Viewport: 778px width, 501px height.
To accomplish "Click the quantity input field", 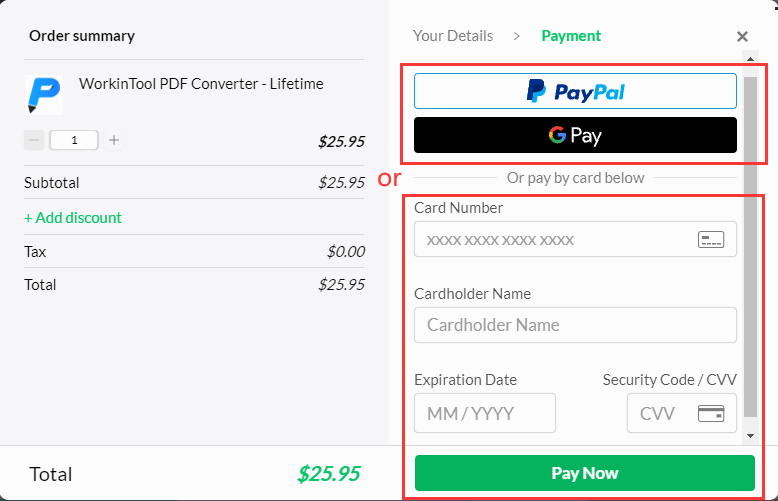I will [x=74, y=140].
